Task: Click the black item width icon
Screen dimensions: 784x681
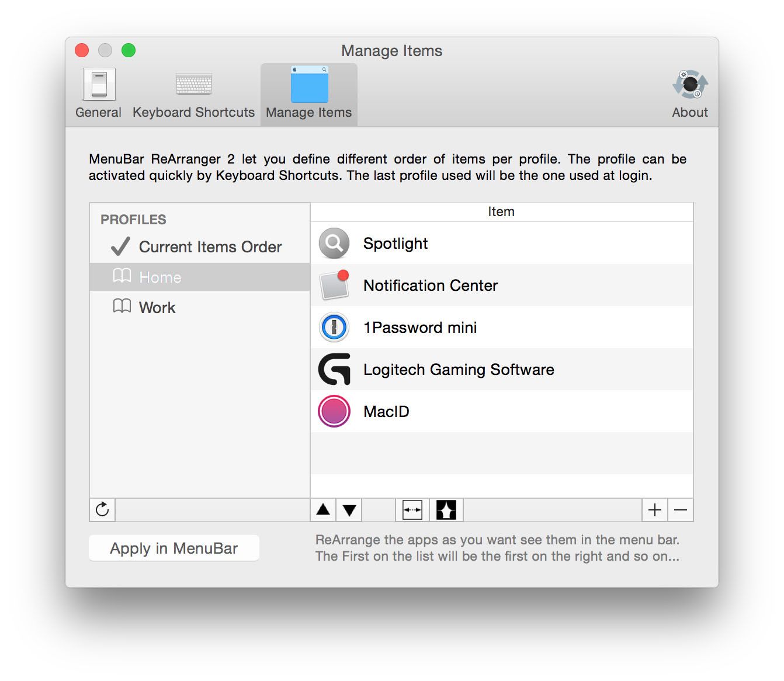Action: (446, 509)
